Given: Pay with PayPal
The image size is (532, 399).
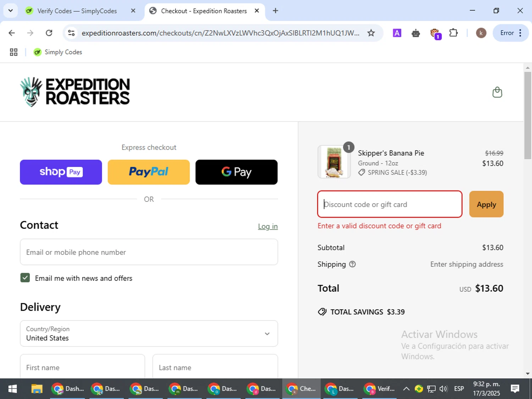Looking at the screenshot, I should [149, 172].
